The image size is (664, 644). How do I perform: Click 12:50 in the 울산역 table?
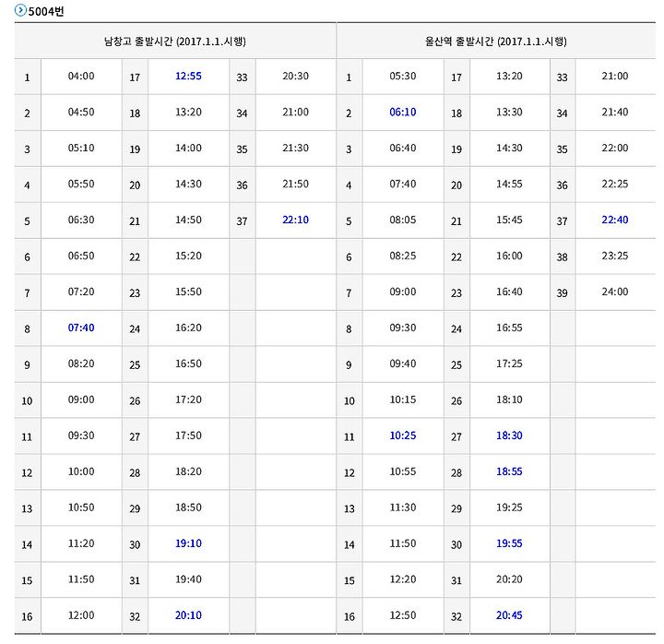[x=403, y=615]
